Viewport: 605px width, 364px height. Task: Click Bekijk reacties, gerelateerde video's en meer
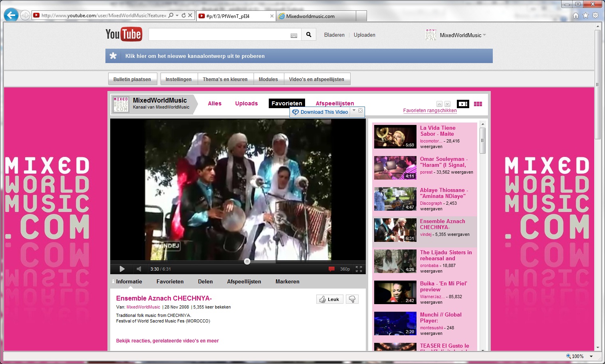[x=167, y=341]
